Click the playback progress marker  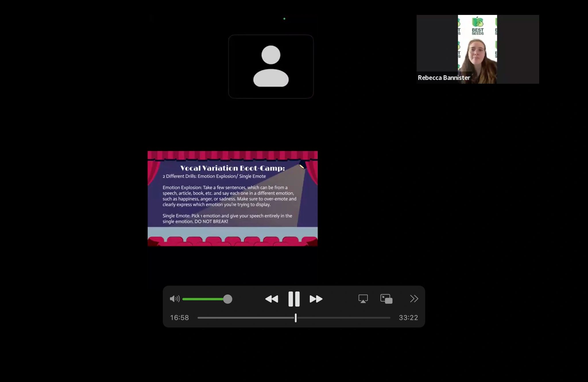[295, 317]
